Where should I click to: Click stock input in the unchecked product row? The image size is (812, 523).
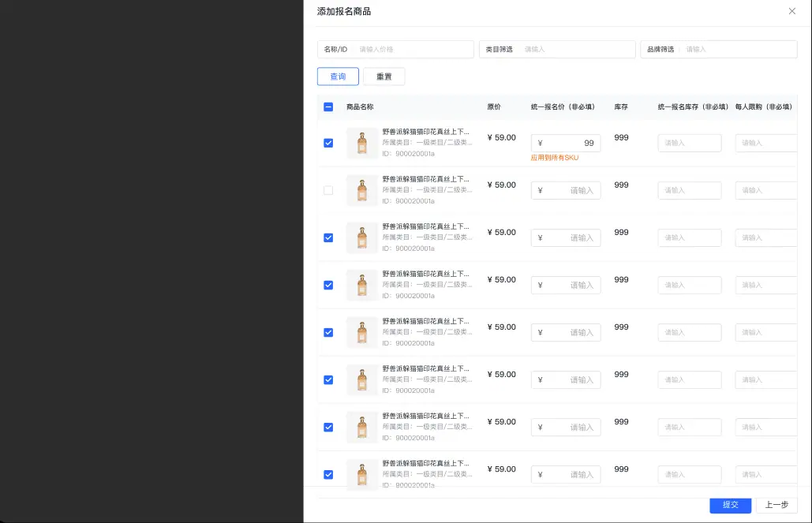689,190
